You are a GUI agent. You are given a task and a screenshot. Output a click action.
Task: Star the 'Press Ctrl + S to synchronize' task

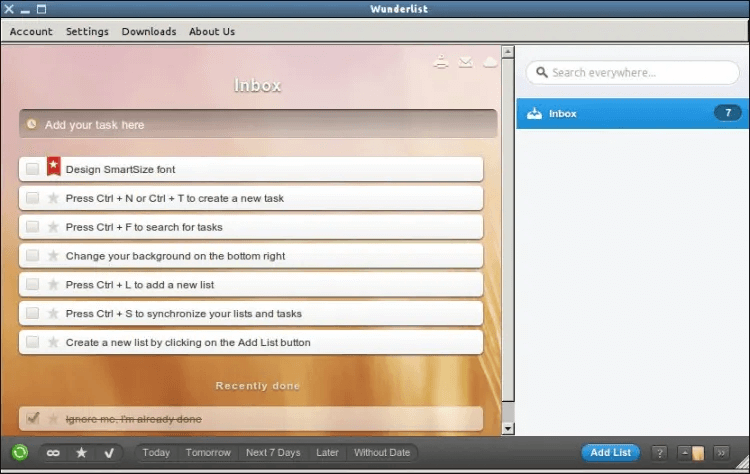53,313
